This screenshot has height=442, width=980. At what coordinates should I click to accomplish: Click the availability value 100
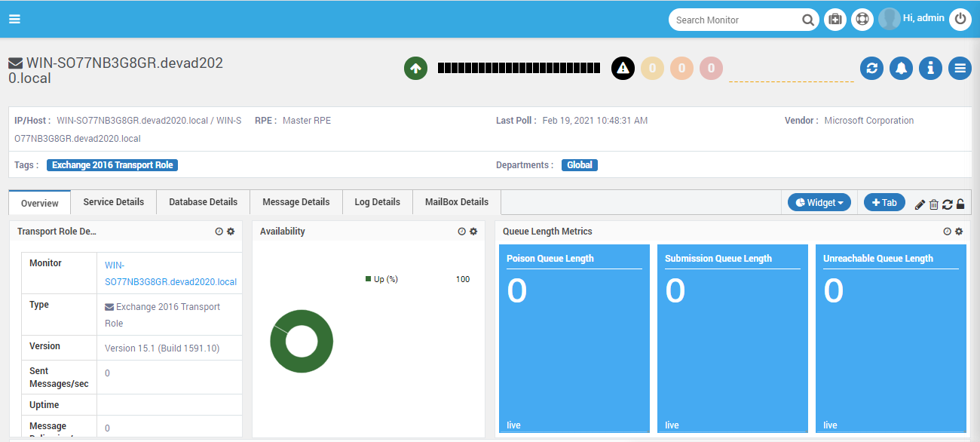click(463, 279)
